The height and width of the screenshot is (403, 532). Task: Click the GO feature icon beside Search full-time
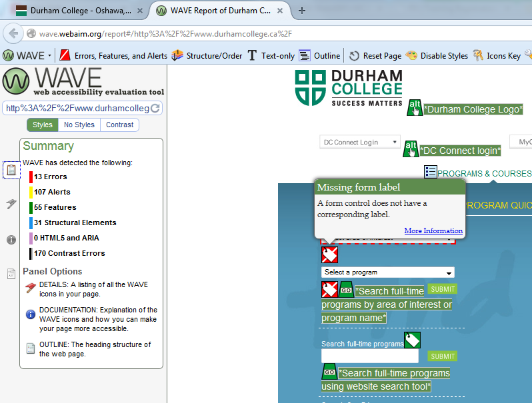point(346,290)
